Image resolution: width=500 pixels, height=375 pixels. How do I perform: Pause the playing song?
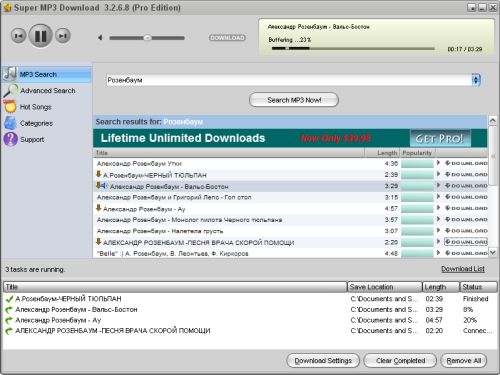click(x=41, y=36)
